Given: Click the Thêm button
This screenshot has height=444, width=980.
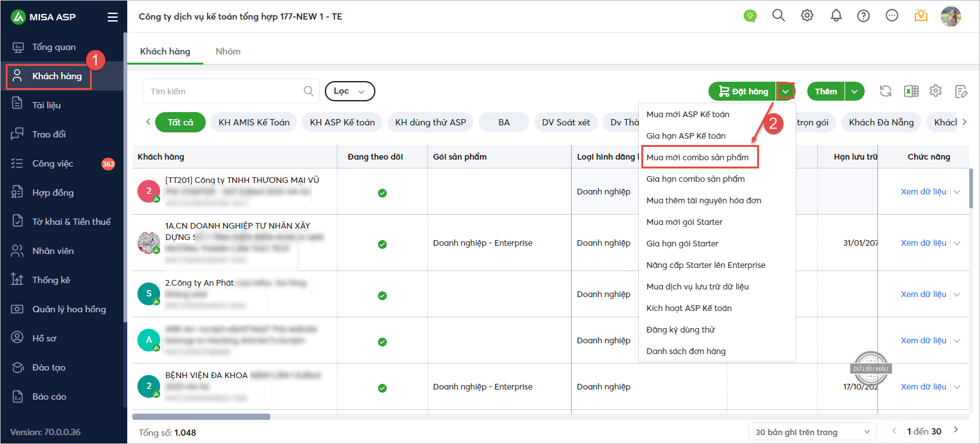Looking at the screenshot, I should 826,91.
